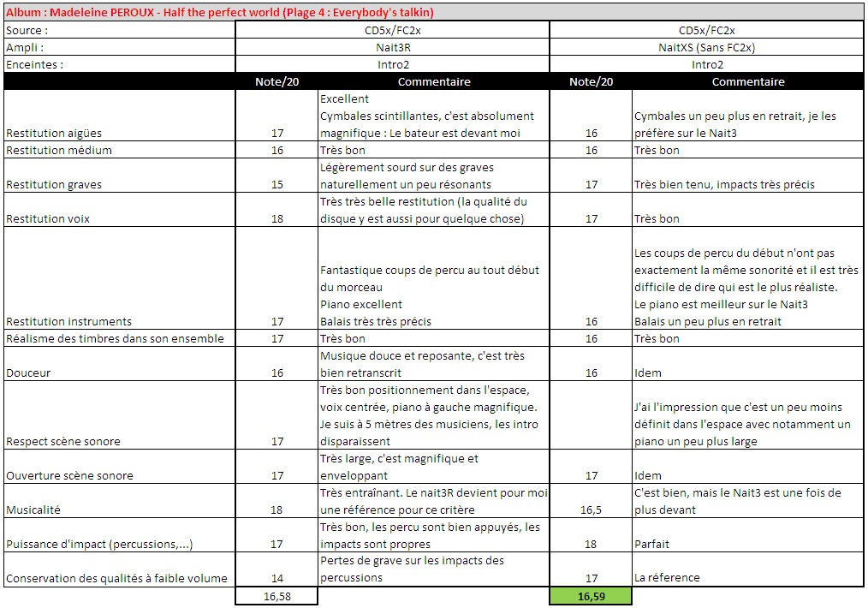Click 'Note/20' header of Nait3R columns
868x608 pixels.
coord(276,81)
